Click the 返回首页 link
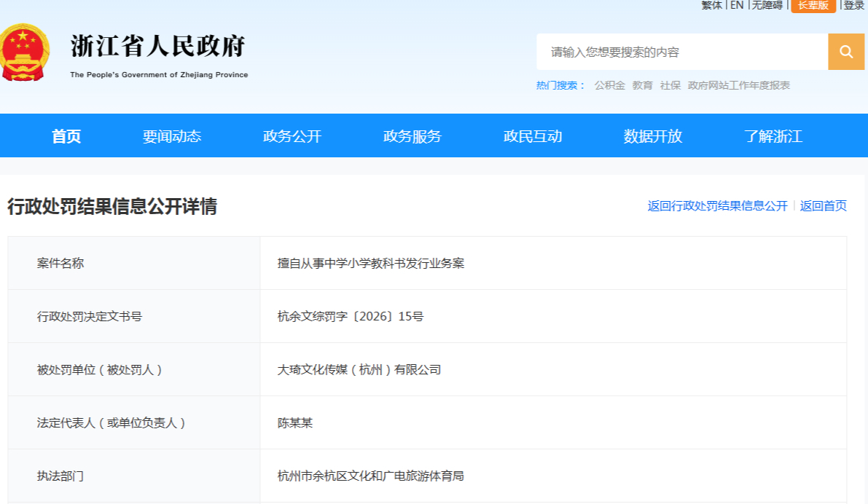Image resolution: width=868 pixels, height=504 pixels. point(823,206)
